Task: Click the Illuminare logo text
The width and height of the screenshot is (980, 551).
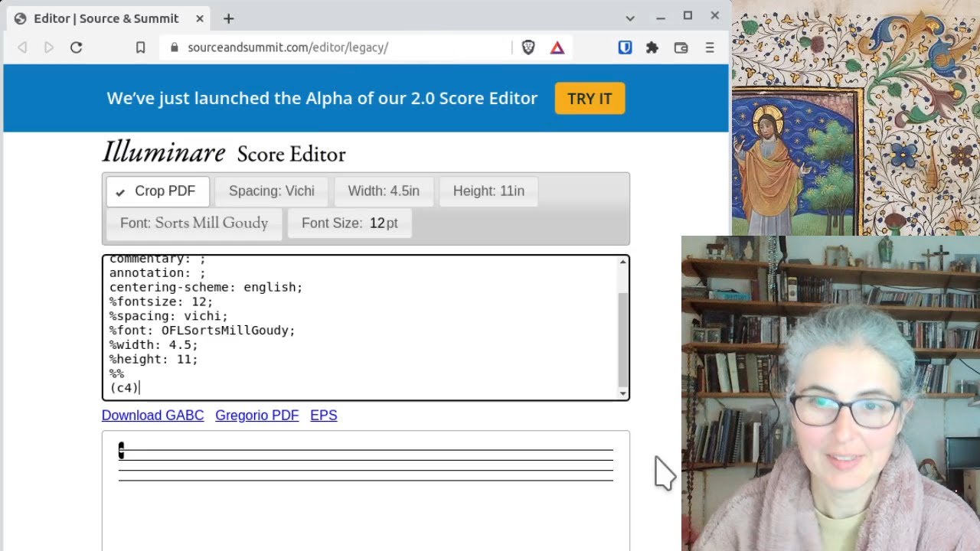Action: pos(164,152)
